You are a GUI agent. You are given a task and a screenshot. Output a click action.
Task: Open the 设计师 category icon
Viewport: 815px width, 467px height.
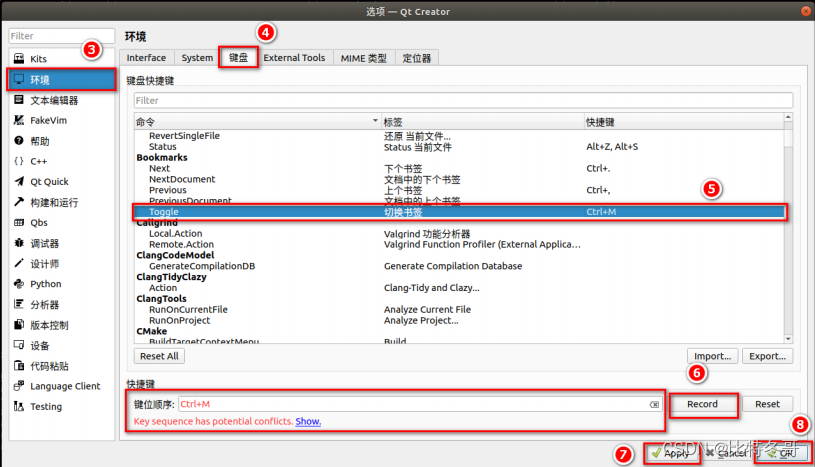tap(19, 263)
